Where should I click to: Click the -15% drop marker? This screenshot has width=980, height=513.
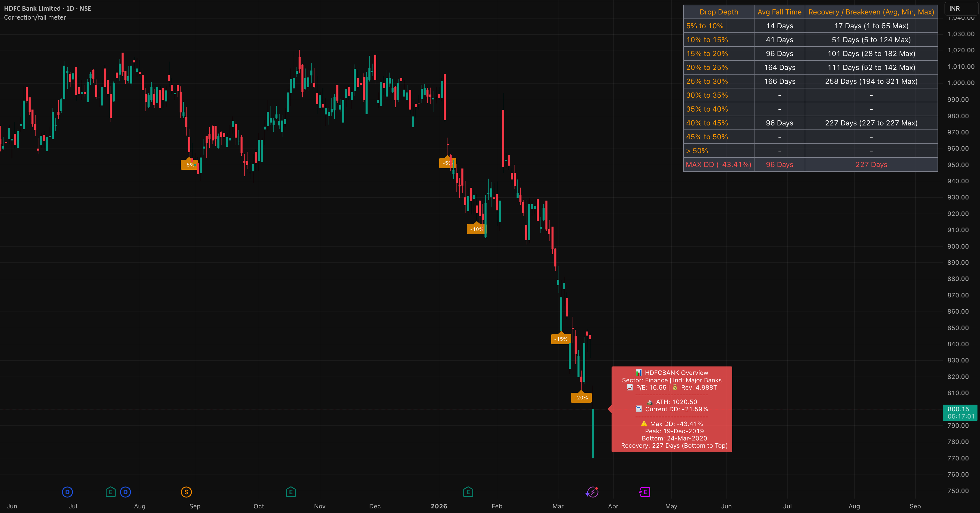[x=561, y=338]
